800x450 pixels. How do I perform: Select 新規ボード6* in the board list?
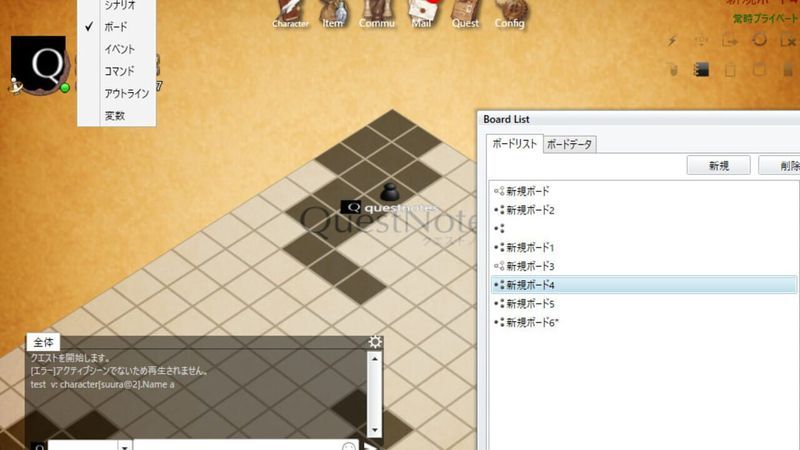click(643, 322)
